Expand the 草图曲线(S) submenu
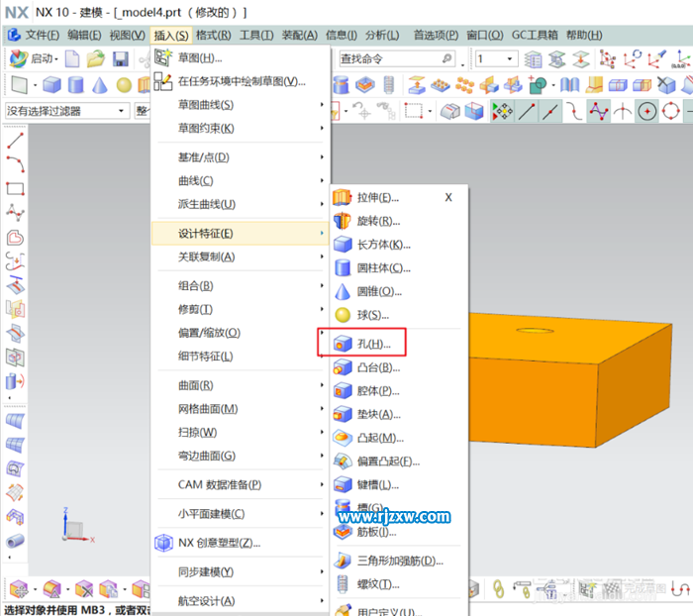 click(241, 105)
